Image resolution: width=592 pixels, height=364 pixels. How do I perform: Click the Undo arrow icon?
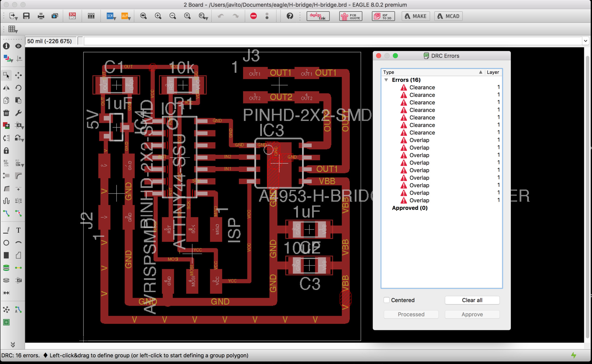click(x=221, y=16)
